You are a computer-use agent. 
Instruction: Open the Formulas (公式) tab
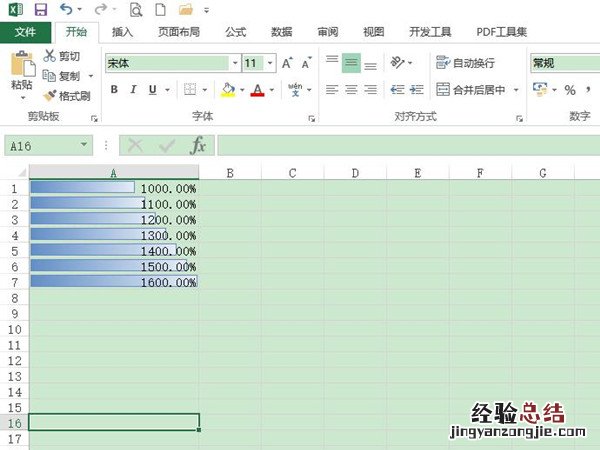coord(235,32)
